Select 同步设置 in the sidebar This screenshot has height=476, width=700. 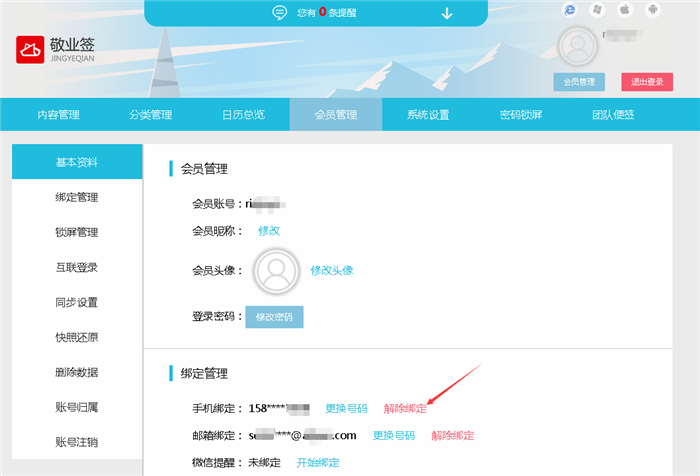(77, 302)
